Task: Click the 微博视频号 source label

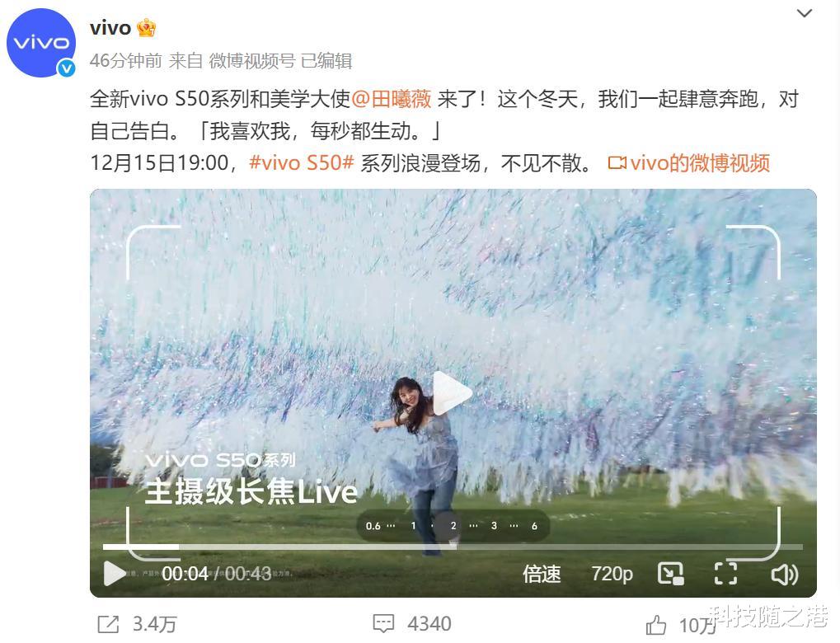Action: click(x=251, y=60)
